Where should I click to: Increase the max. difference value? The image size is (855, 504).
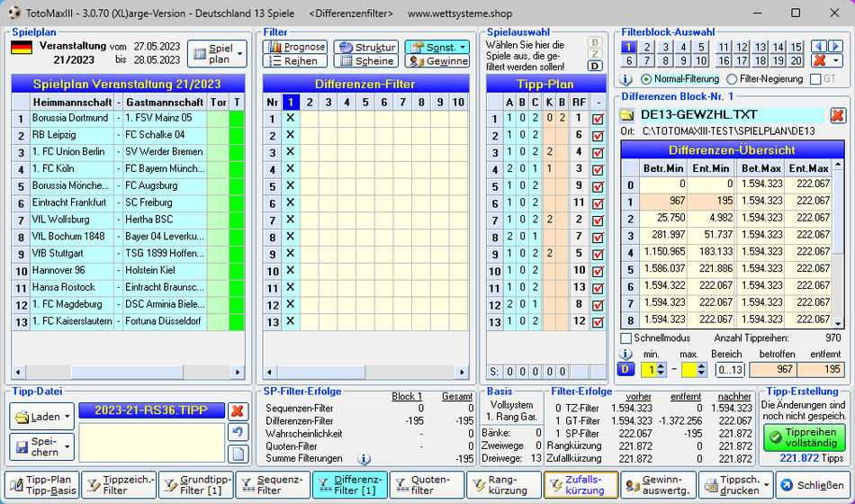coord(701,366)
